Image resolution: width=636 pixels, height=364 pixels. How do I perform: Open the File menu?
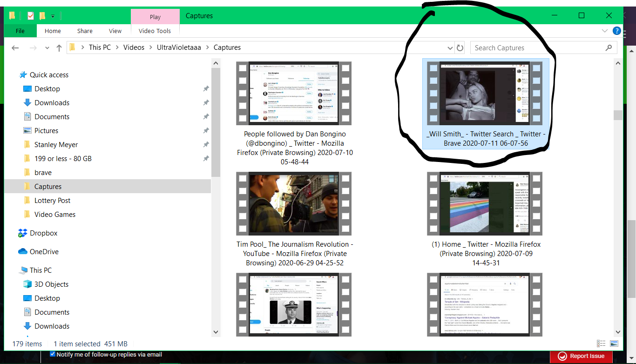point(20,31)
